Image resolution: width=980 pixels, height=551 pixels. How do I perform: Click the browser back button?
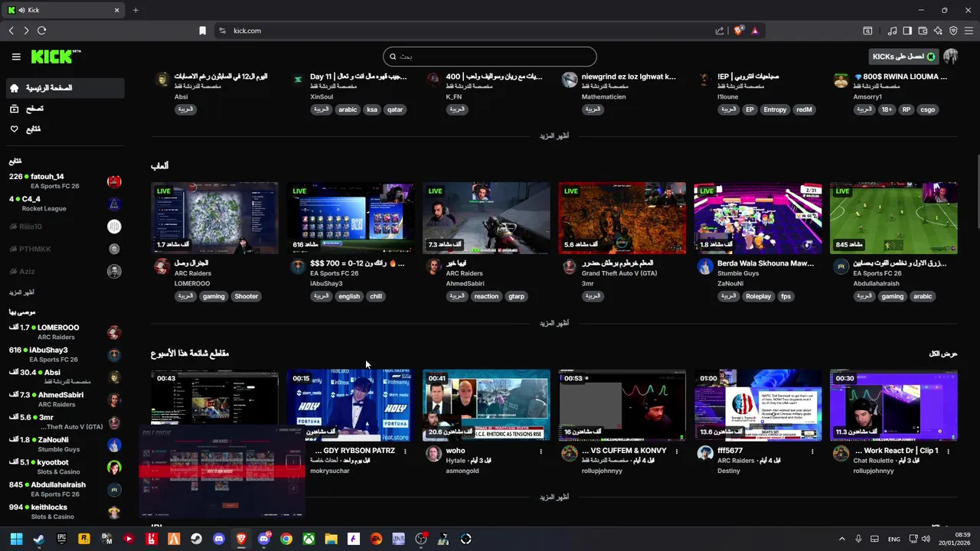click(11, 31)
